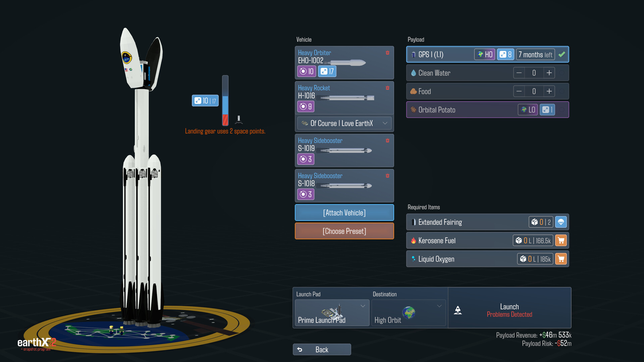644x362 pixels.
Task: Remove Heavy Rocket H-1016 with trash icon
Action: pos(387,88)
